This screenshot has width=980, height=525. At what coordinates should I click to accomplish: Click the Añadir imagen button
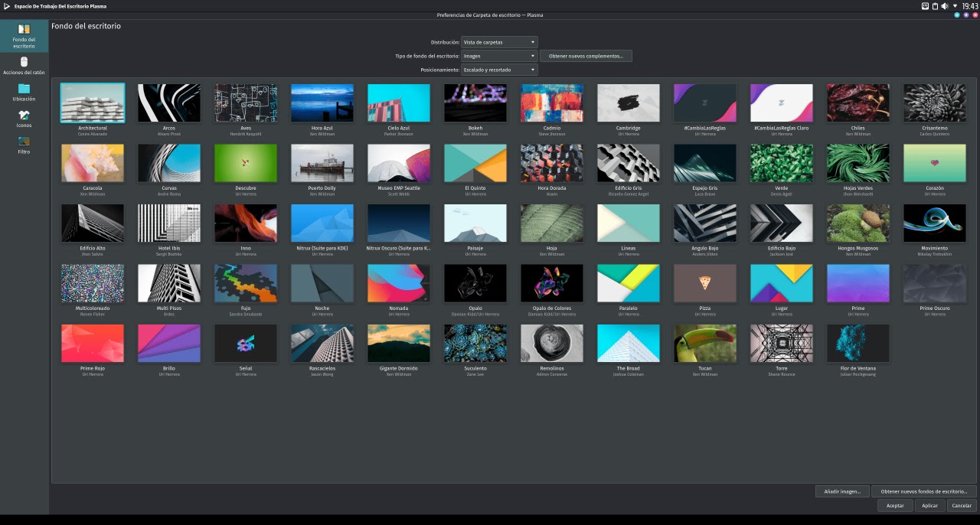click(x=842, y=491)
